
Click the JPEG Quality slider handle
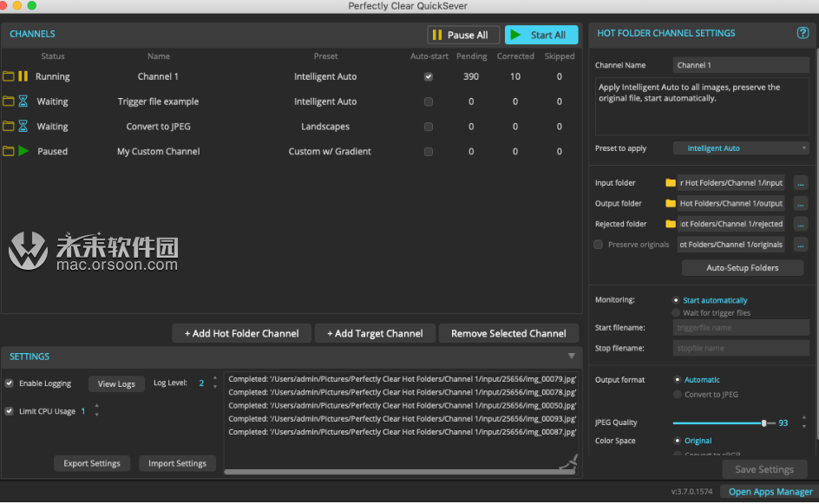pos(763,422)
